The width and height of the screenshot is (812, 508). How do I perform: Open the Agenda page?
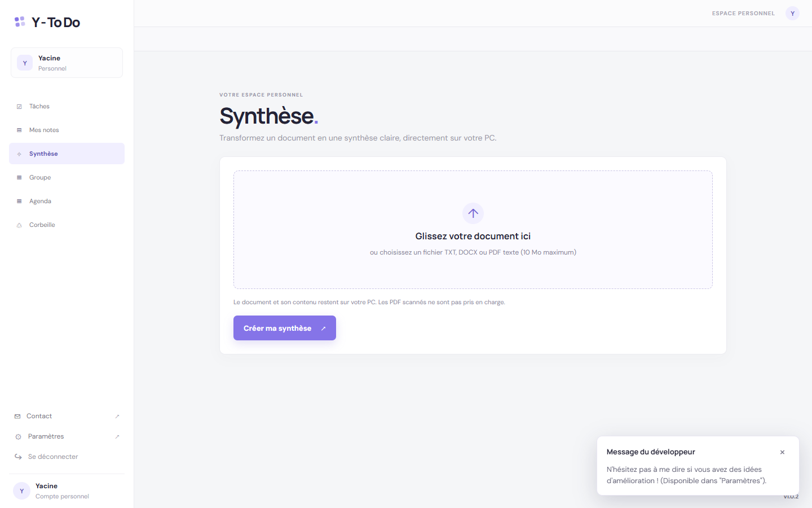tap(67, 201)
